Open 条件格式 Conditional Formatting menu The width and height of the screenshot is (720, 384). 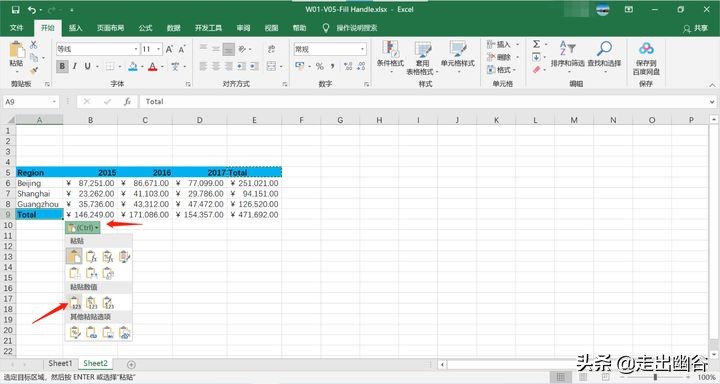[x=390, y=57]
